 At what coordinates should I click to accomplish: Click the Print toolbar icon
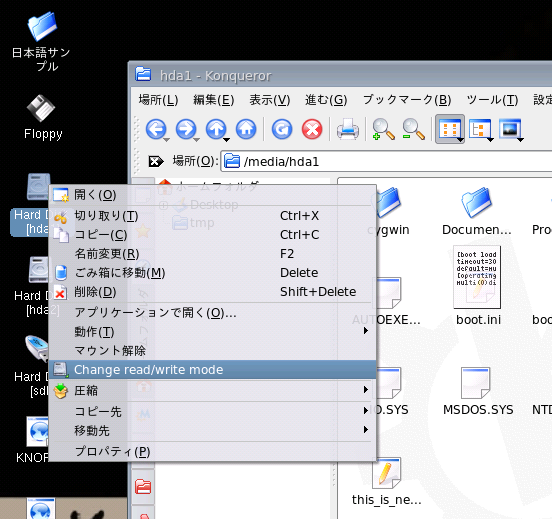(x=348, y=129)
